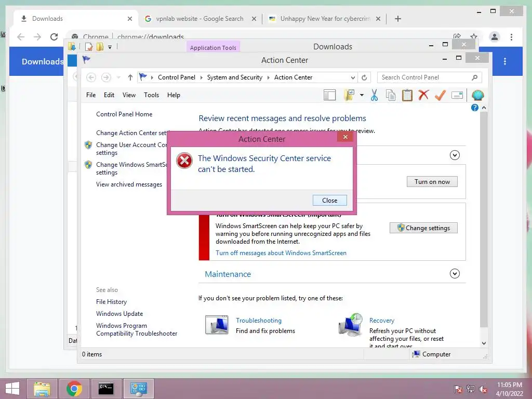Click Chrome profile avatar icon

(x=495, y=37)
